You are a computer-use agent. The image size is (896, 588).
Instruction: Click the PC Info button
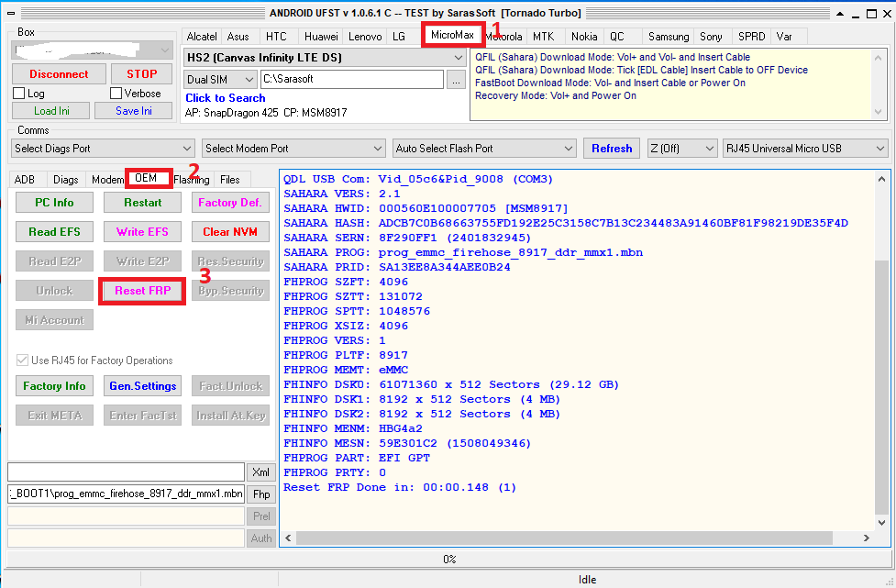pos(54,203)
